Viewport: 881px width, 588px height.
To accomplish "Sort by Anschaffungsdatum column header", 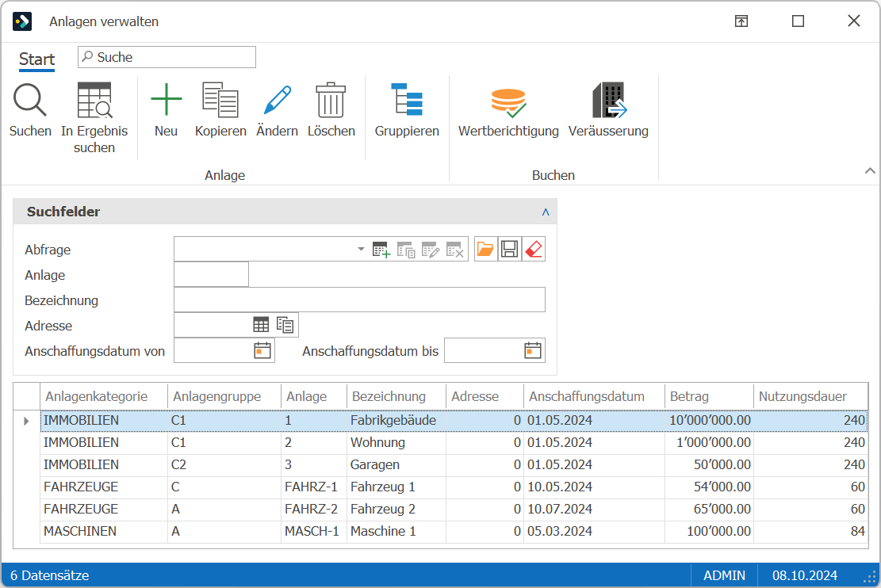I will pos(595,396).
